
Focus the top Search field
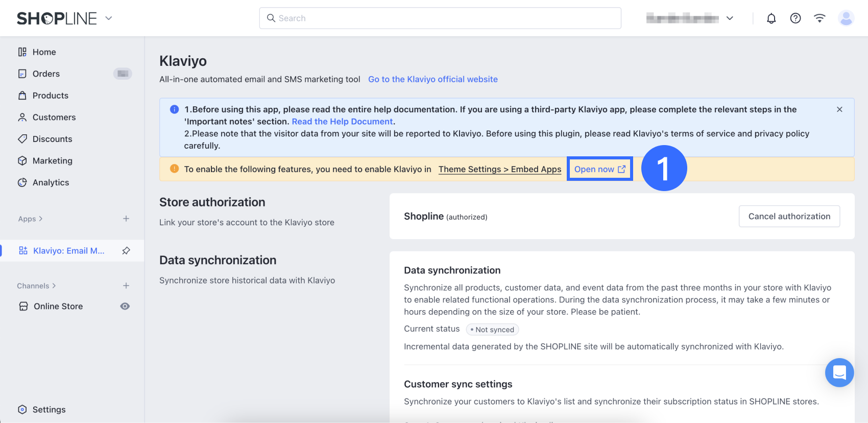tap(440, 18)
